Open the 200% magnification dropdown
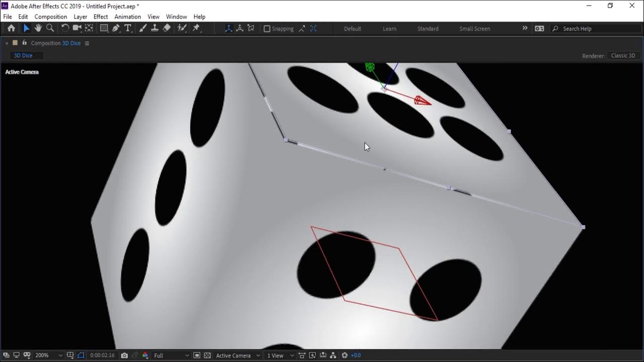Viewport: 644px width, 362px height. tap(49, 355)
